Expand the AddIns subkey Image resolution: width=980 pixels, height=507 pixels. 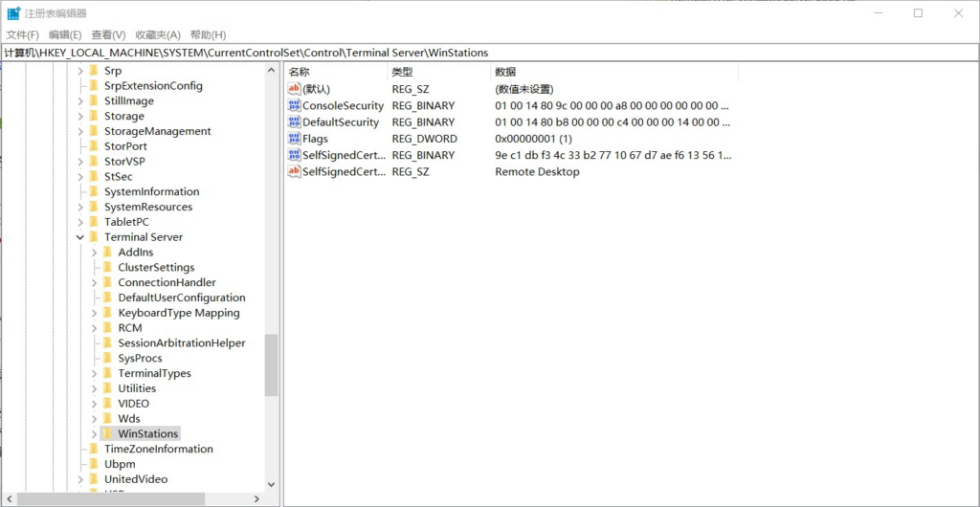(x=94, y=253)
